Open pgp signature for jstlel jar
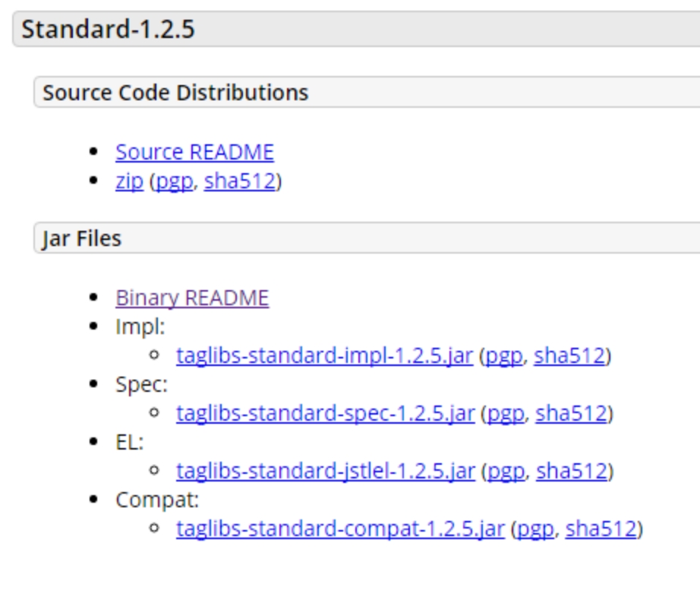 (506, 472)
